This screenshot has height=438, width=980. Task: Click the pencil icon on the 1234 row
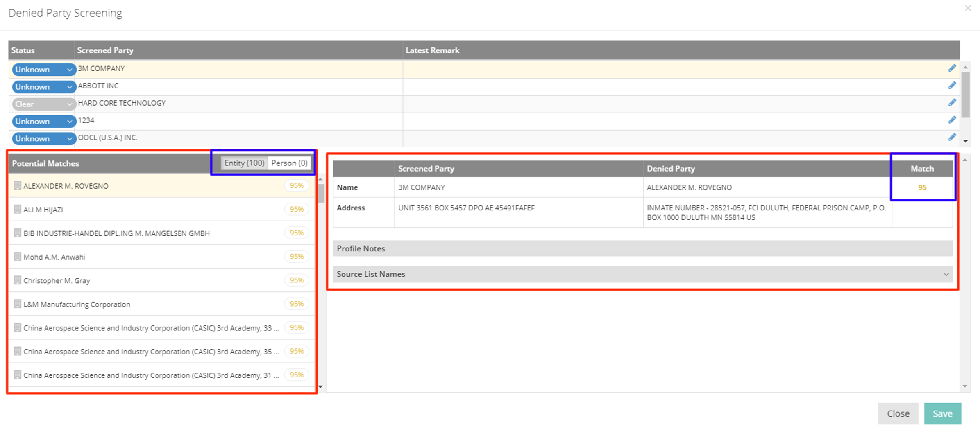(x=952, y=120)
